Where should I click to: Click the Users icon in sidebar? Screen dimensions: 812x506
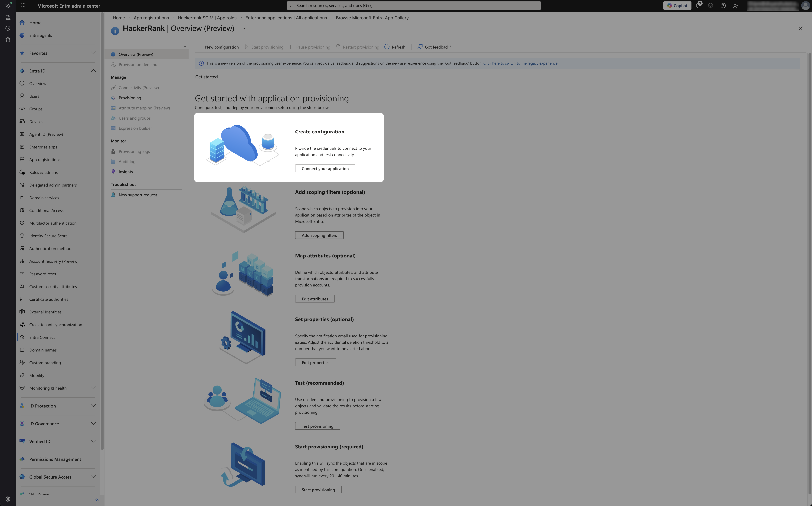(22, 96)
